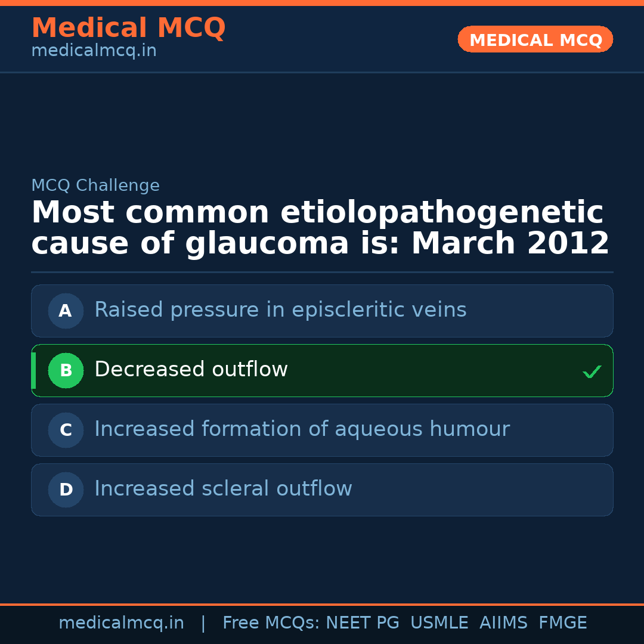Choose 'Increased formation of aqueous humour'
The height and width of the screenshot is (644, 644).
302,429
